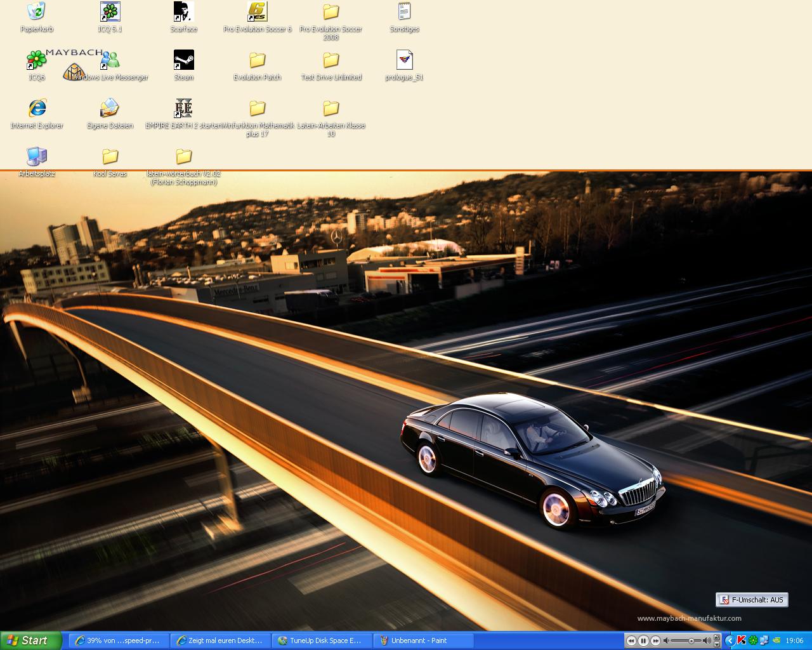812x650 pixels.
Task: Mute the media player speaker icon
Action: click(666, 640)
